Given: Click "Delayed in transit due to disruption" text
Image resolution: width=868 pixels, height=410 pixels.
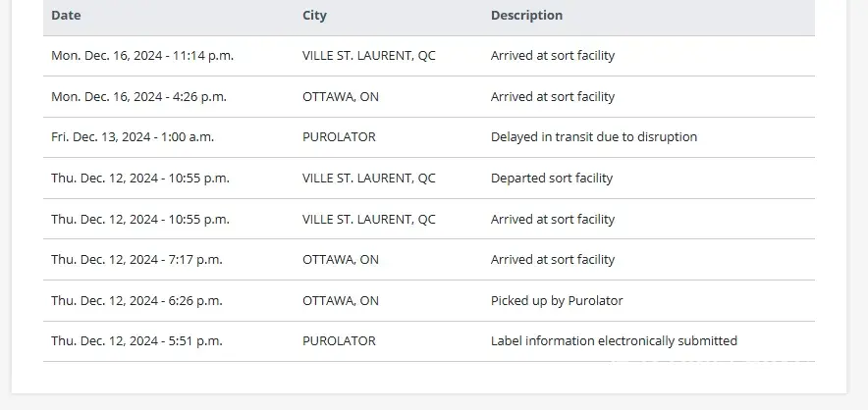Looking at the screenshot, I should 593,137.
